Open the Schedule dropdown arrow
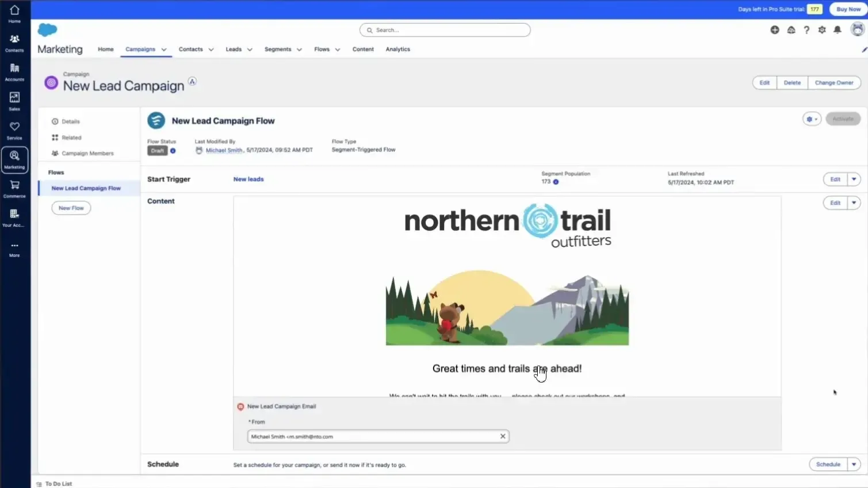Viewport: 868px width, 488px height. [x=854, y=464]
